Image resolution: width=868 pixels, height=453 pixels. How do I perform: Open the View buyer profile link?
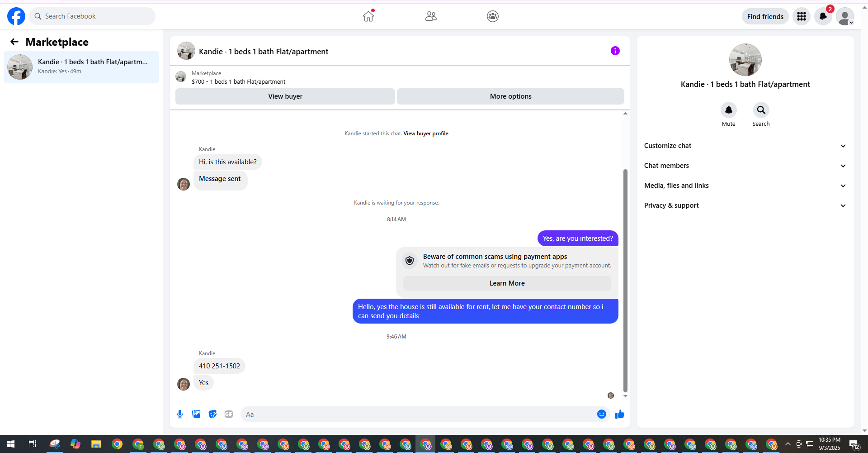pyautogui.click(x=426, y=134)
